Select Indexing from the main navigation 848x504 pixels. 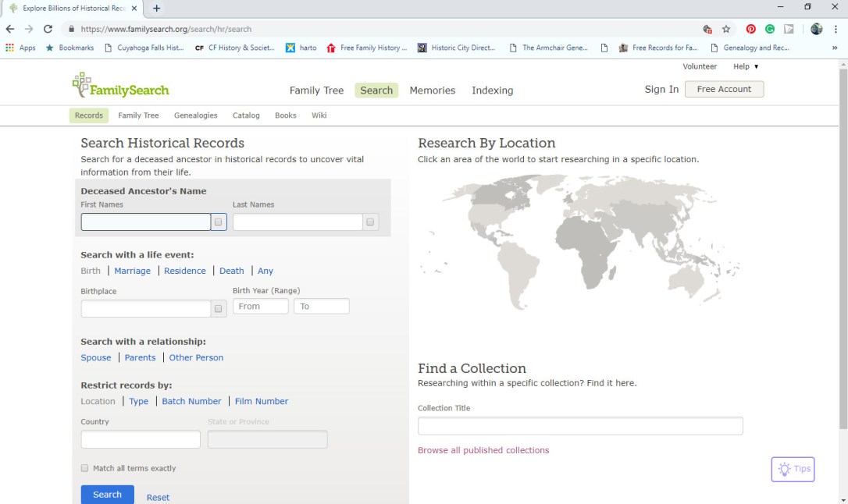[492, 91]
